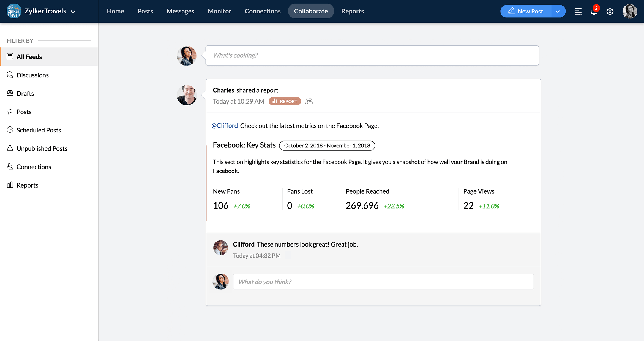The height and width of the screenshot is (341, 644).
Task: Select the Discussions filter in sidebar
Action: tap(32, 75)
